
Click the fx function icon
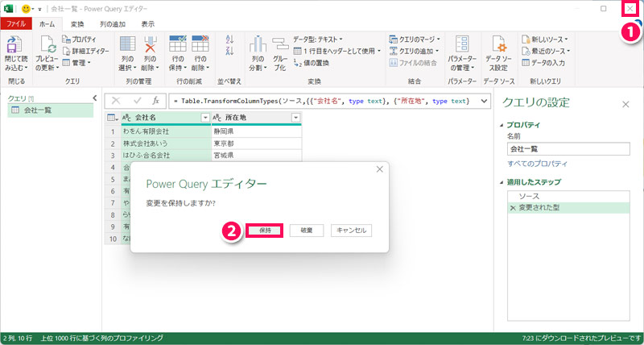155,101
